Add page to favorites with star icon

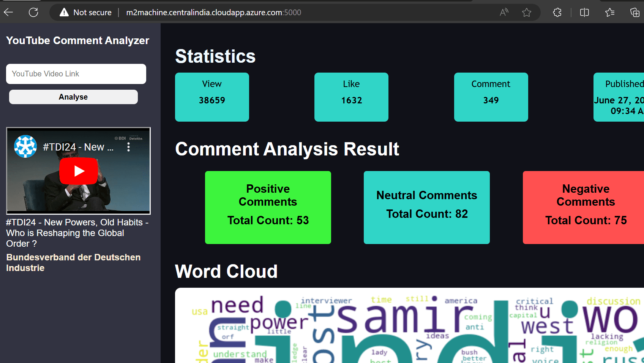(x=527, y=13)
